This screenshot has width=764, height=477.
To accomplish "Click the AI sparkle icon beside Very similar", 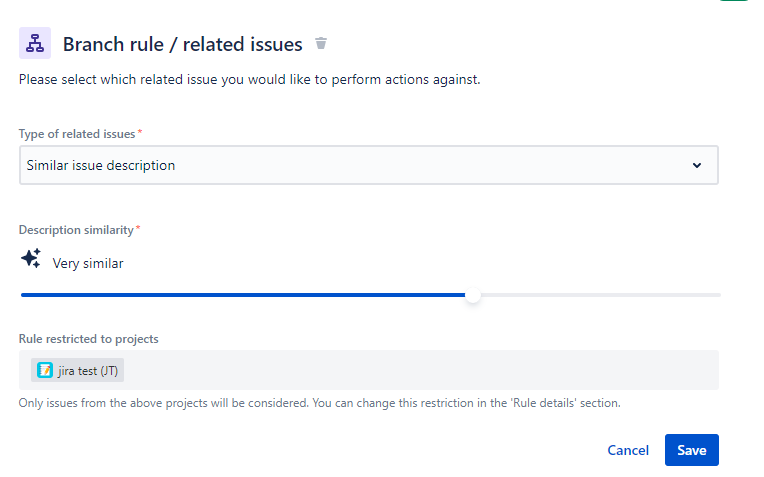I will click(31, 259).
